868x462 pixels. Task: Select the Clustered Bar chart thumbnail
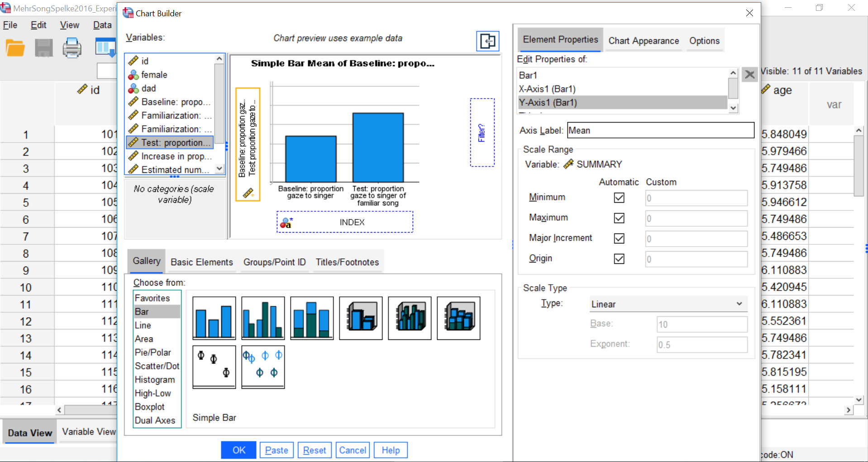263,318
